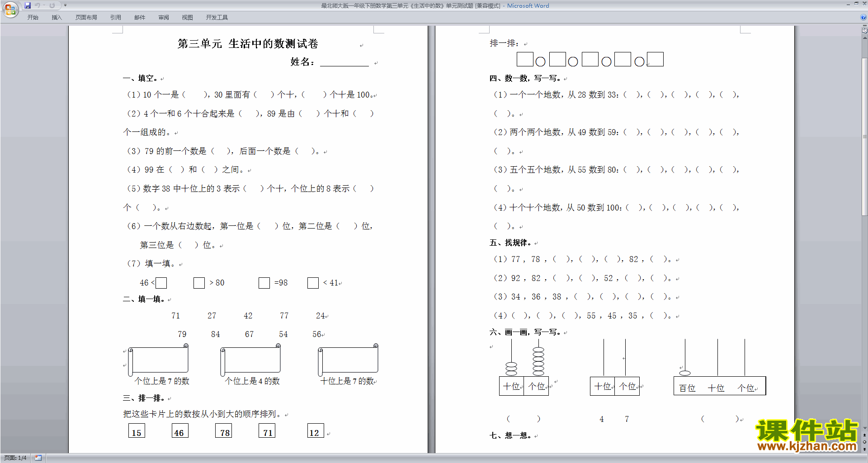Switch to the 视图 ribbon tab
The image size is (868, 463).
[x=187, y=18]
